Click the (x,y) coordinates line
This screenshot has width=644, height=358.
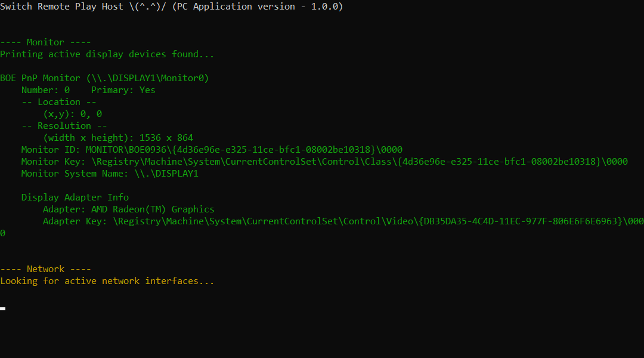(73, 114)
